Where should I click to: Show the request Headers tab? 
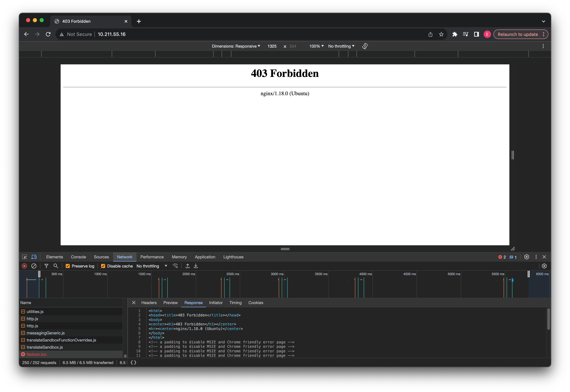pos(149,303)
